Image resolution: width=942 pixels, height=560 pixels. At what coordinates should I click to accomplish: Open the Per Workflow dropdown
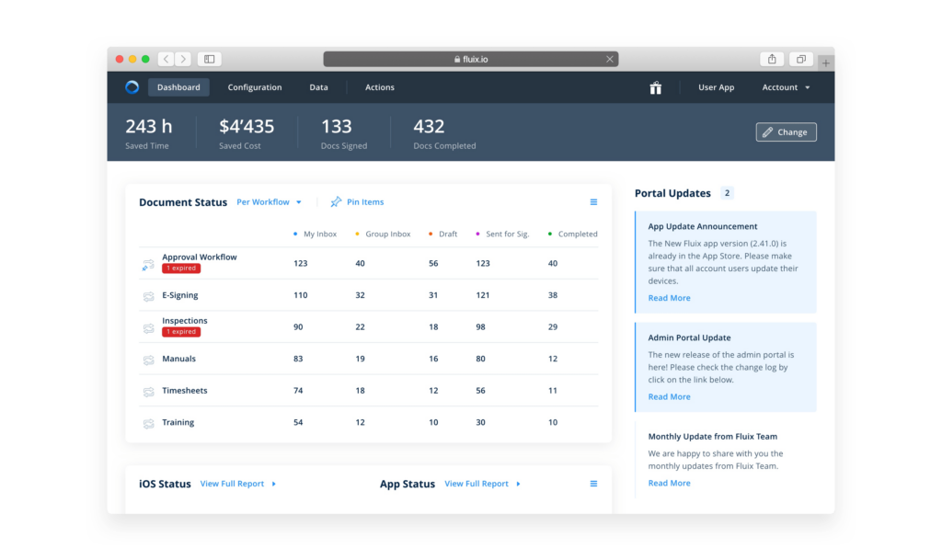pos(269,201)
